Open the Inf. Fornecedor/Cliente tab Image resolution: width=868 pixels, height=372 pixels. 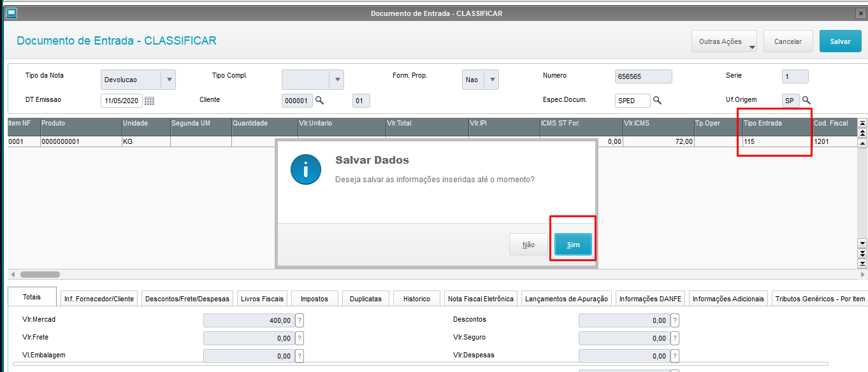pos(99,299)
